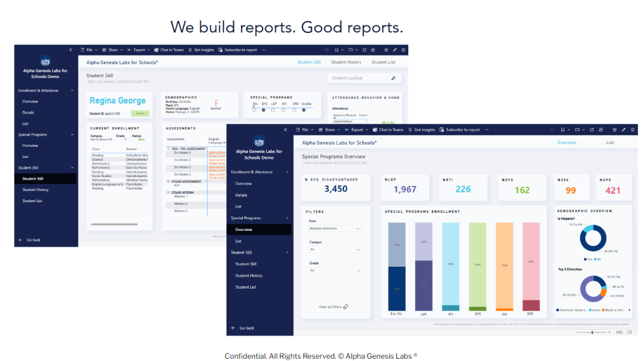Image resolution: width=644 pixels, height=361 pixels.
Task: Click Go back in the Special Programs sidebar
Action: point(243,328)
